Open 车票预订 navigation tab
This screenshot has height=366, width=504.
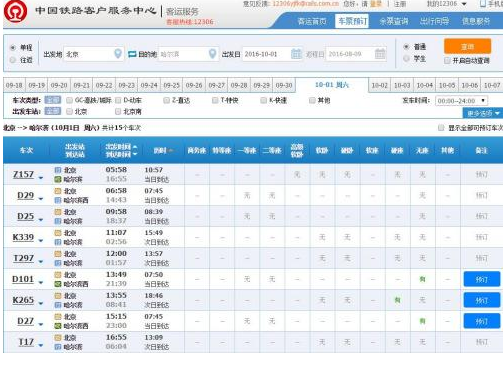coord(352,21)
